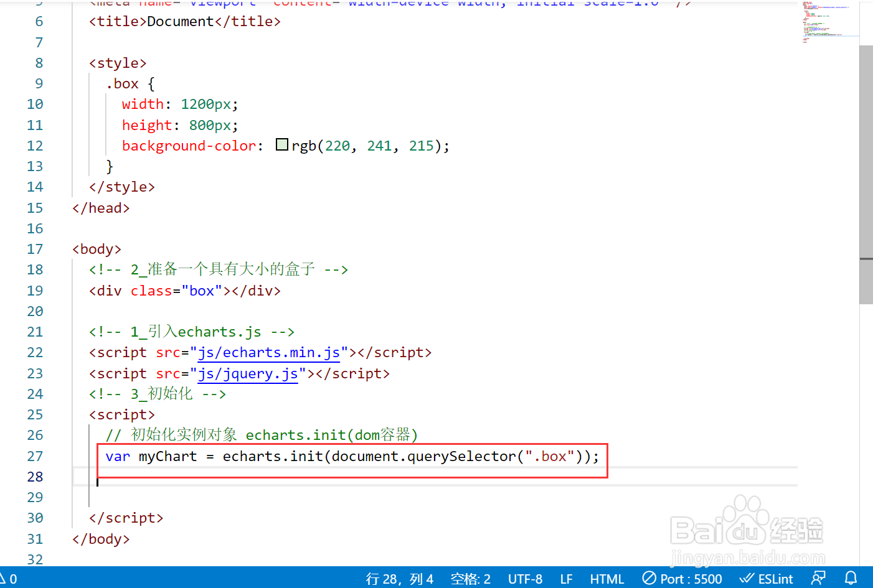Click the comment 2_准备一个具有大小的盒子

(x=219, y=269)
